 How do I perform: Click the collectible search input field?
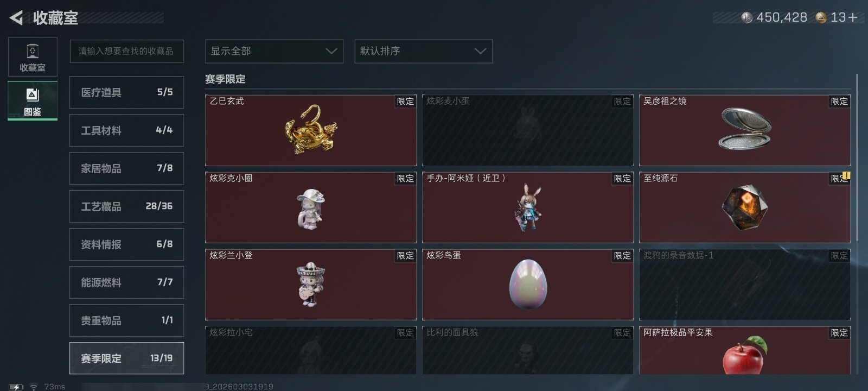[x=126, y=51]
